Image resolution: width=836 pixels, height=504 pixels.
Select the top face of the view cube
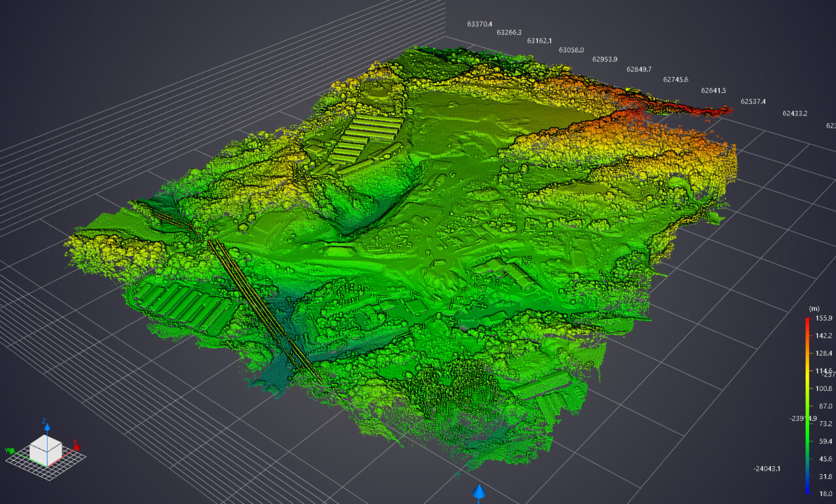coord(46,442)
